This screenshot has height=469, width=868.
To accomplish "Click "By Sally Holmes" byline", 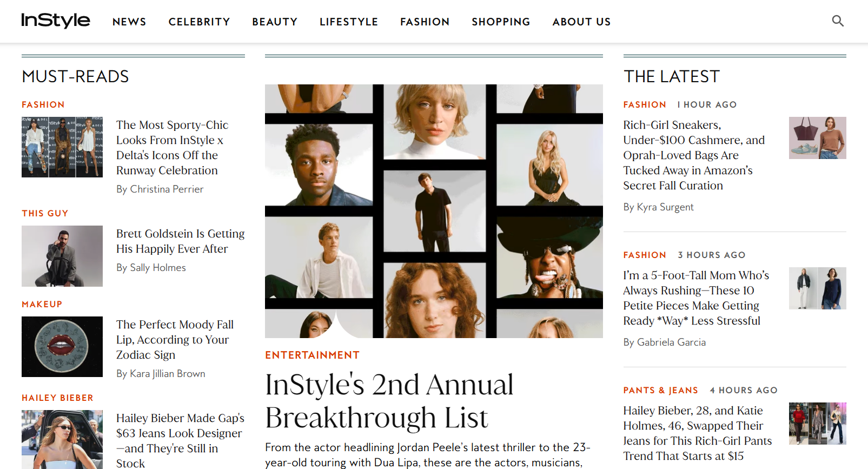I will (151, 268).
